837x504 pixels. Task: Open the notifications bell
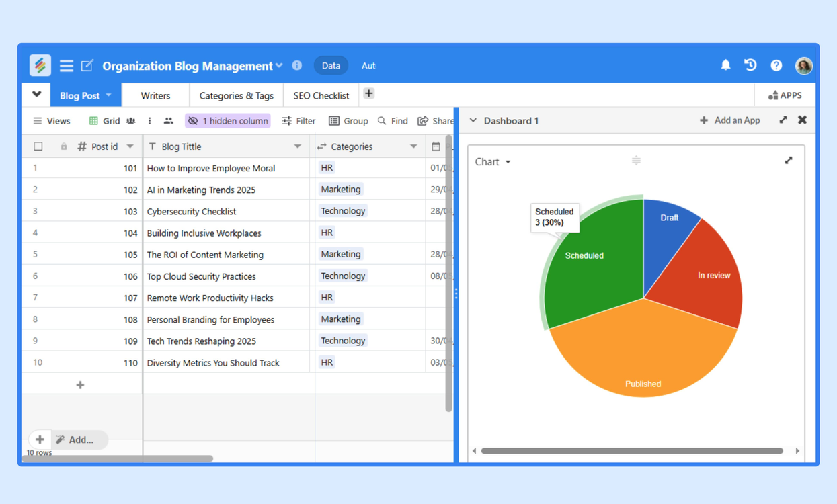tap(725, 65)
